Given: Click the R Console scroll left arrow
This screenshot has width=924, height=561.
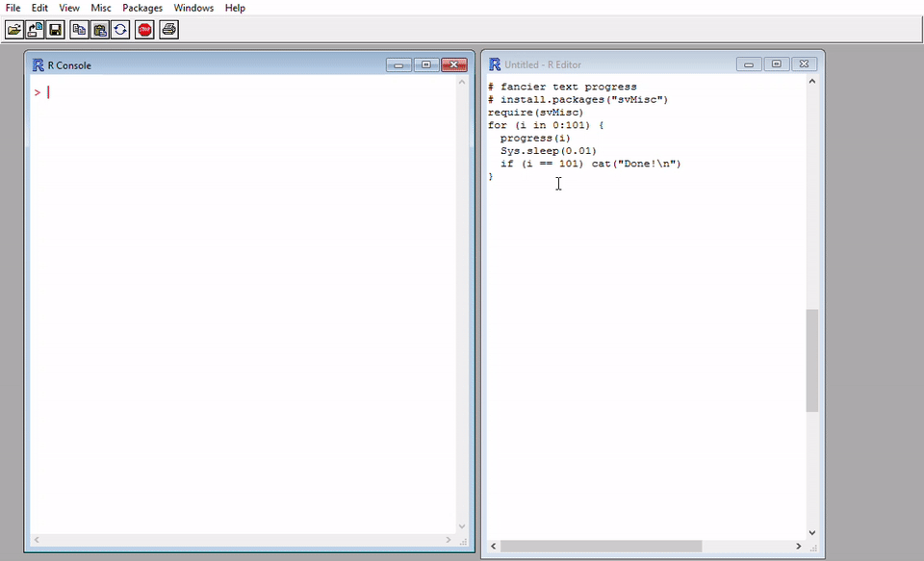Looking at the screenshot, I should 37,540.
